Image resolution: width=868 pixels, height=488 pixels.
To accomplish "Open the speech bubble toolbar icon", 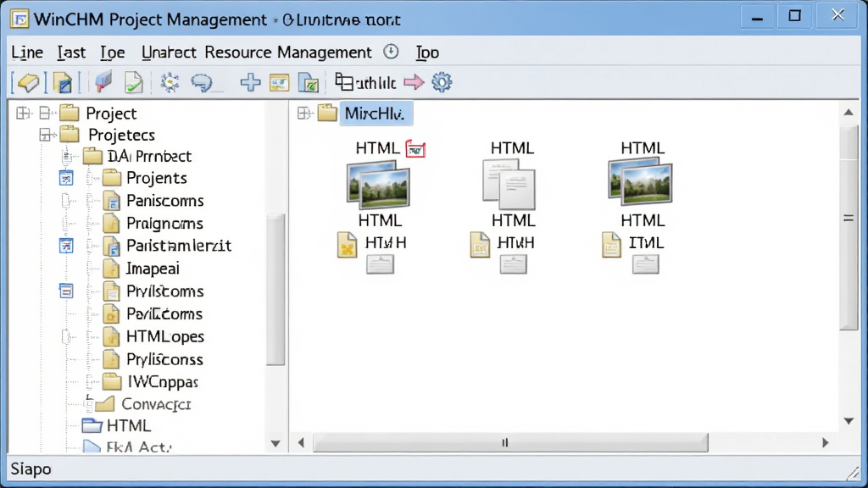I will pyautogui.click(x=202, y=83).
